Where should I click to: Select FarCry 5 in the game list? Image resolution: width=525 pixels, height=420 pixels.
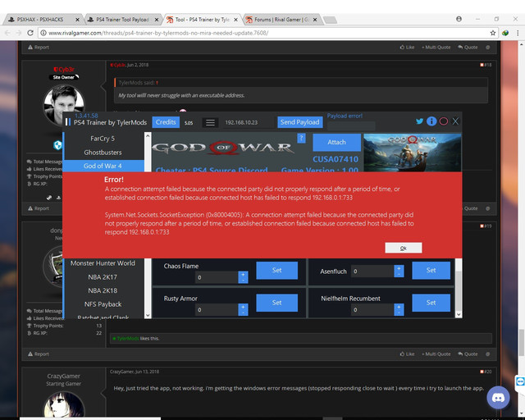pos(103,139)
